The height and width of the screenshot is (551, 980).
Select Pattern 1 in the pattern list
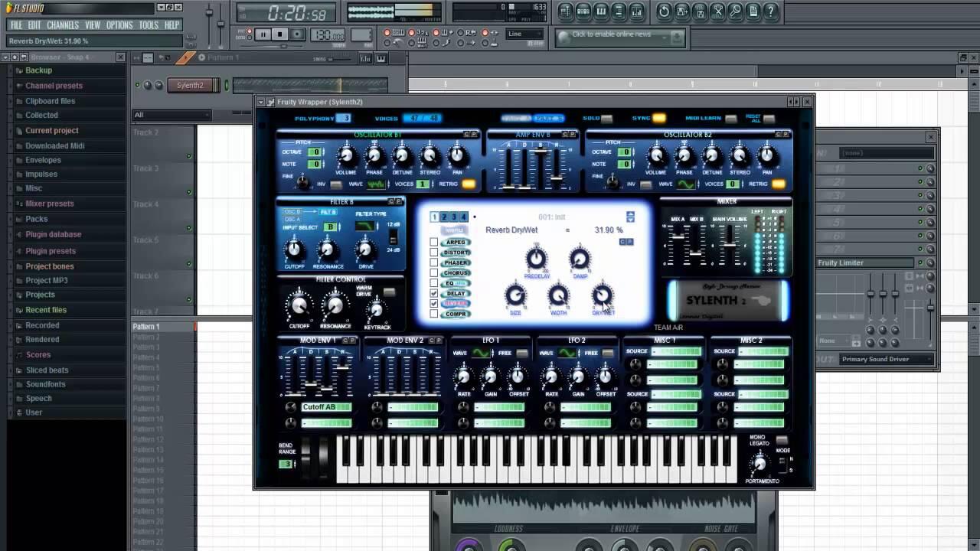point(162,327)
